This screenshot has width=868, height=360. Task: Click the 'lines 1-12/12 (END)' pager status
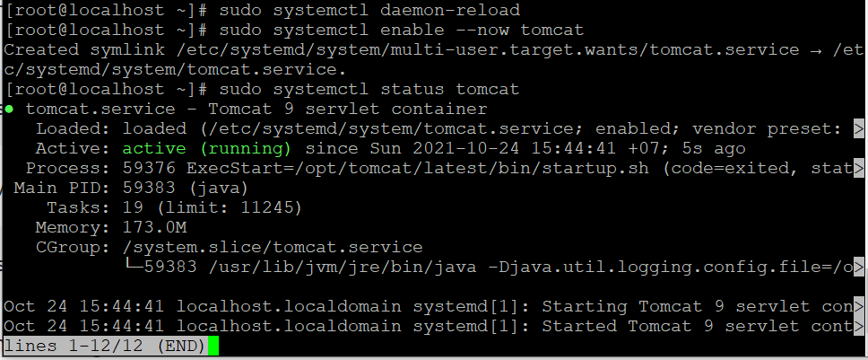tap(105, 347)
